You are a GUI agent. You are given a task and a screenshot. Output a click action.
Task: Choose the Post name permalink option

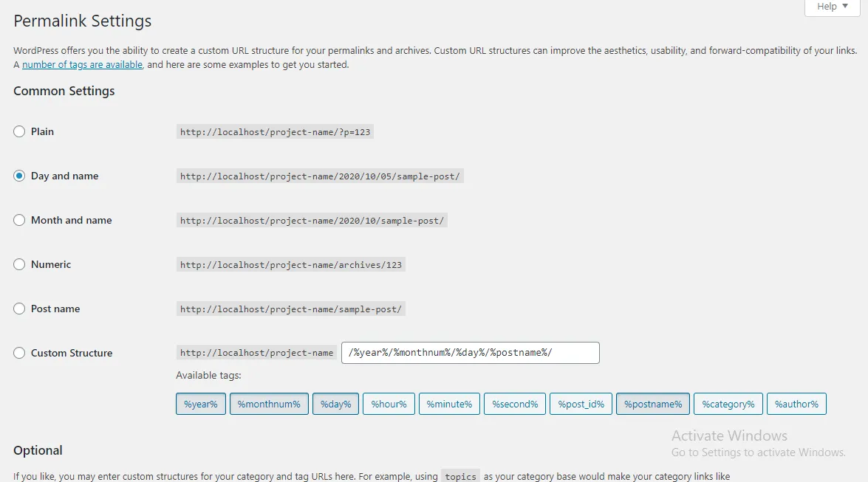point(19,309)
